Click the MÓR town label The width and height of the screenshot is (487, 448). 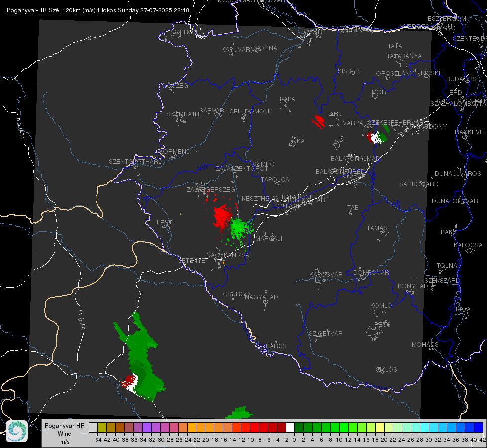pyautogui.click(x=379, y=92)
